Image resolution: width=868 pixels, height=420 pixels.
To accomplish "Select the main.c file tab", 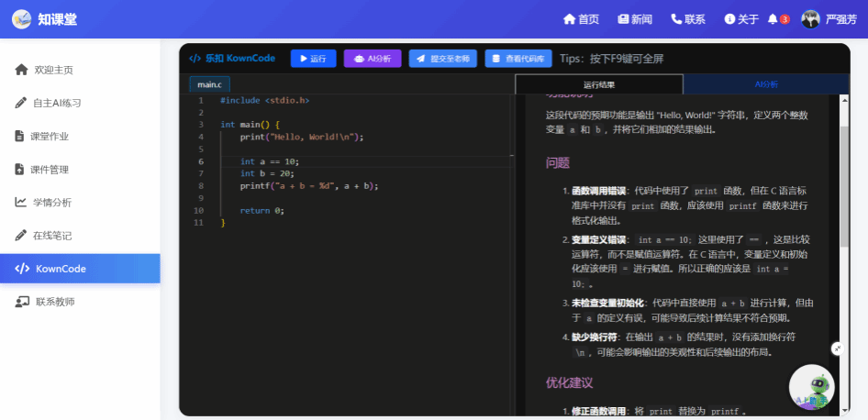I will (x=209, y=84).
